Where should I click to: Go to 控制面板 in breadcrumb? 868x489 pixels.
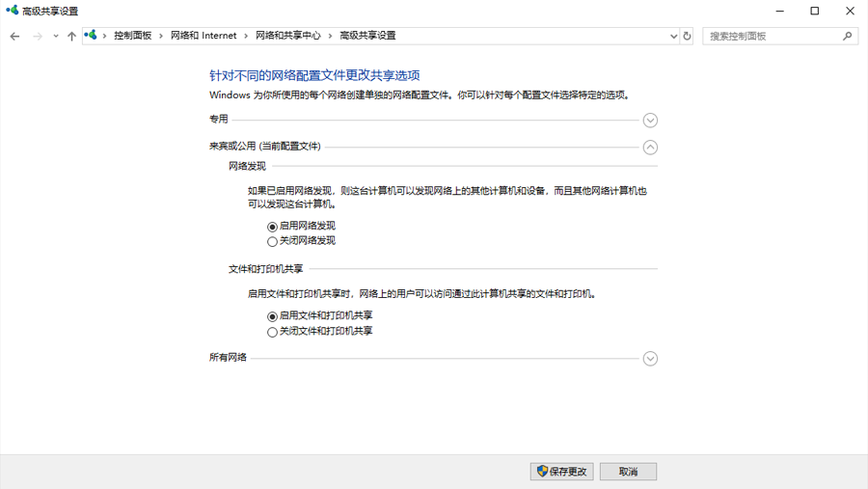tap(133, 36)
